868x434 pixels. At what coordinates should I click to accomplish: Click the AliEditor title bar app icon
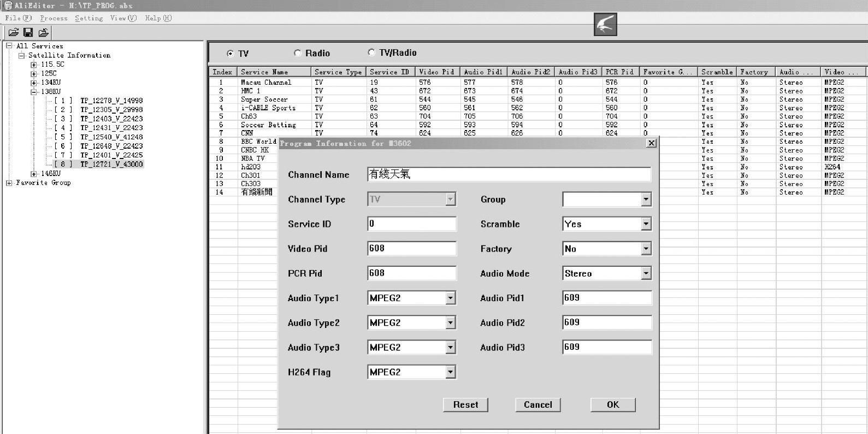tap(8, 5)
